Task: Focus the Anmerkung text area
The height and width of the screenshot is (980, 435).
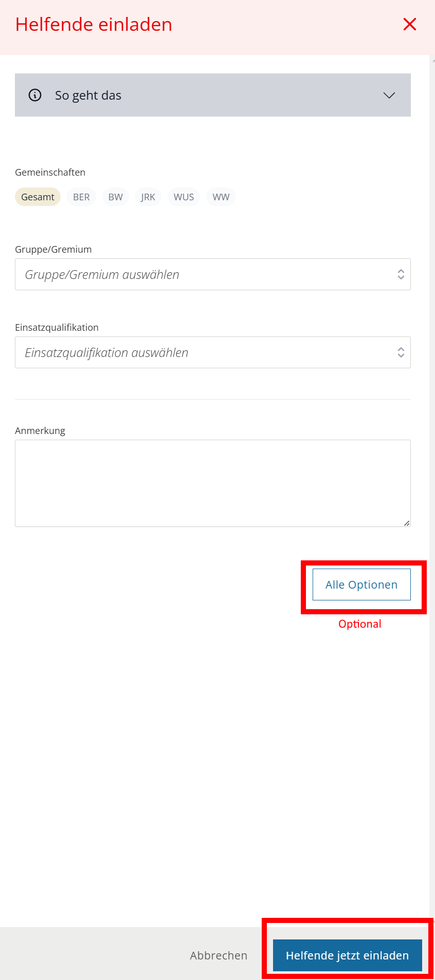Action: click(212, 483)
